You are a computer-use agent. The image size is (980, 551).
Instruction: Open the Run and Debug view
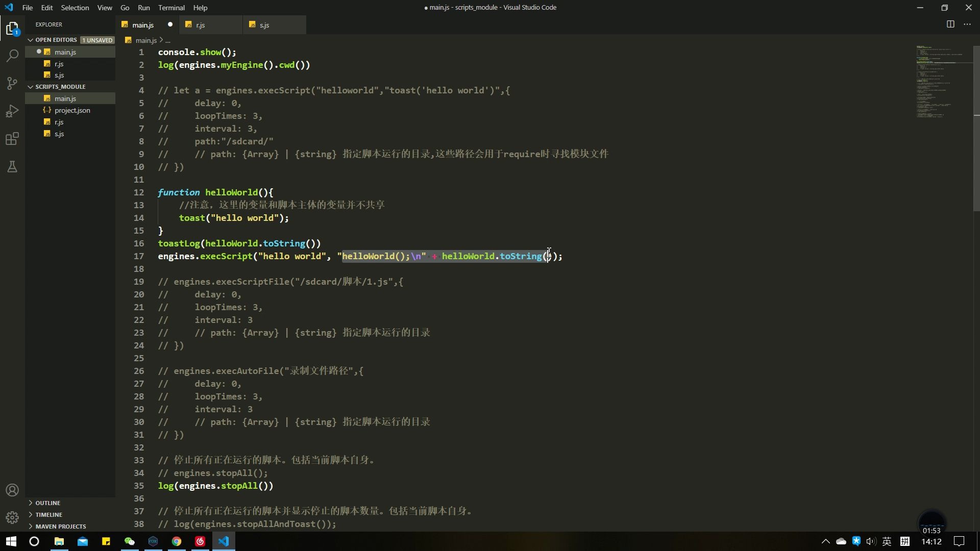point(12,111)
